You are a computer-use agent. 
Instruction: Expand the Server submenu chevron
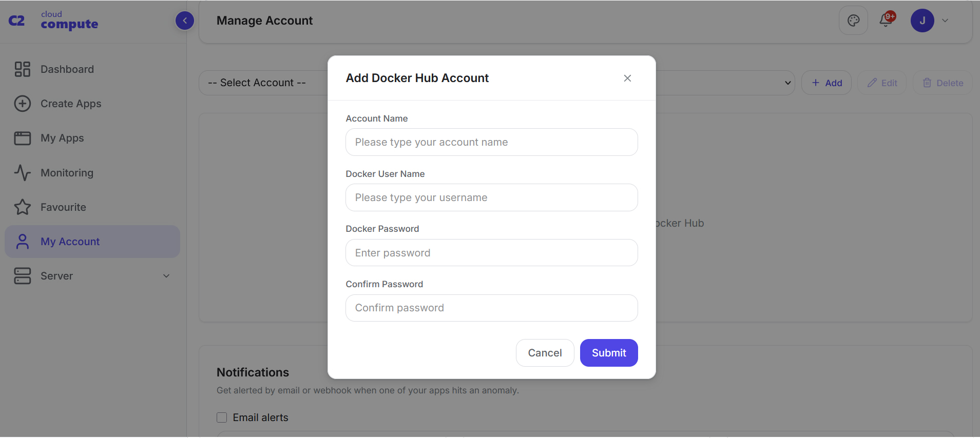click(166, 276)
